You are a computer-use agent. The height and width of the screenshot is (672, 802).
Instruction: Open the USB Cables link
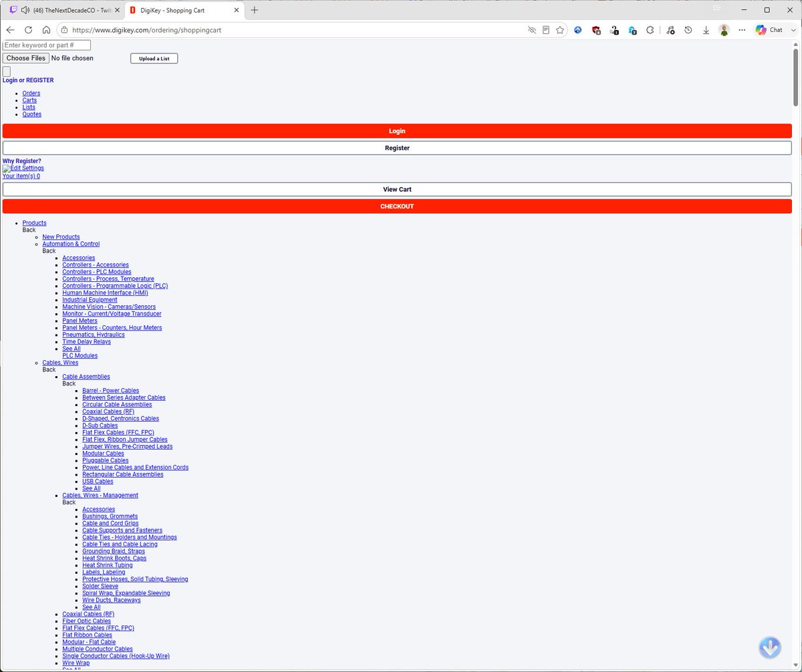(98, 482)
